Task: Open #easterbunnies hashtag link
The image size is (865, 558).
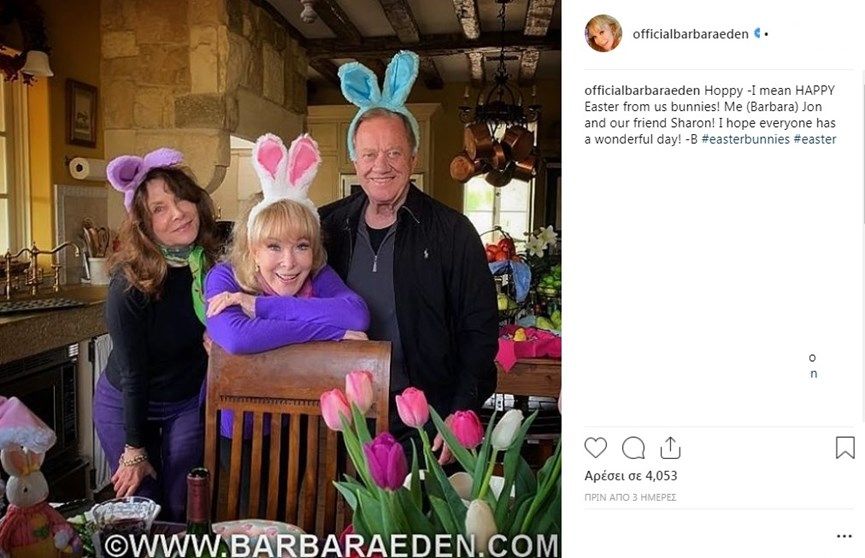Action: [x=745, y=139]
